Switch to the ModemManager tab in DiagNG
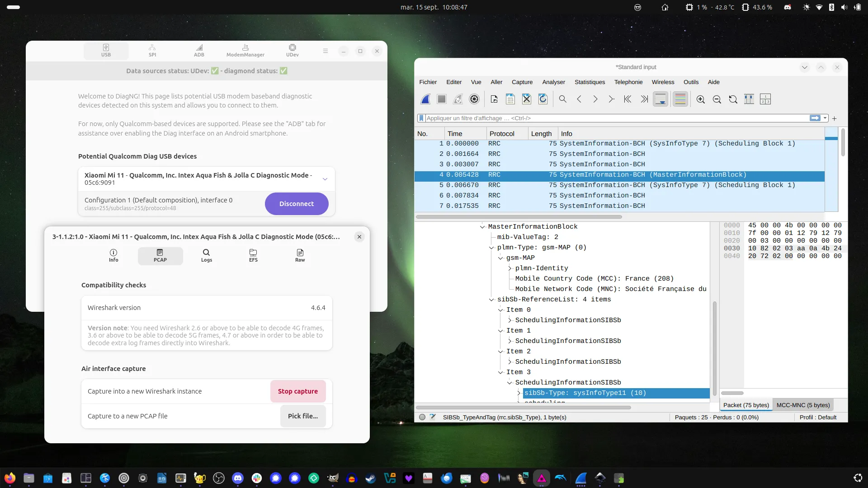This screenshot has height=488, width=868. click(245, 51)
